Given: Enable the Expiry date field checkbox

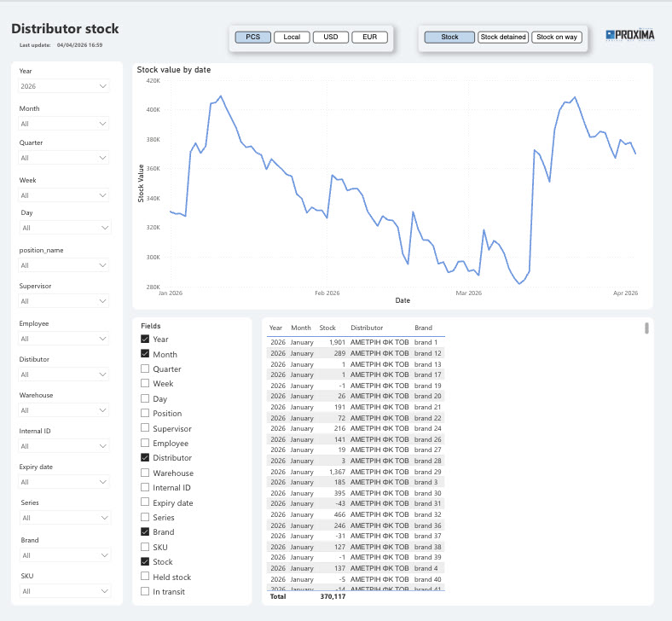Looking at the screenshot, I should pos(145,502).
